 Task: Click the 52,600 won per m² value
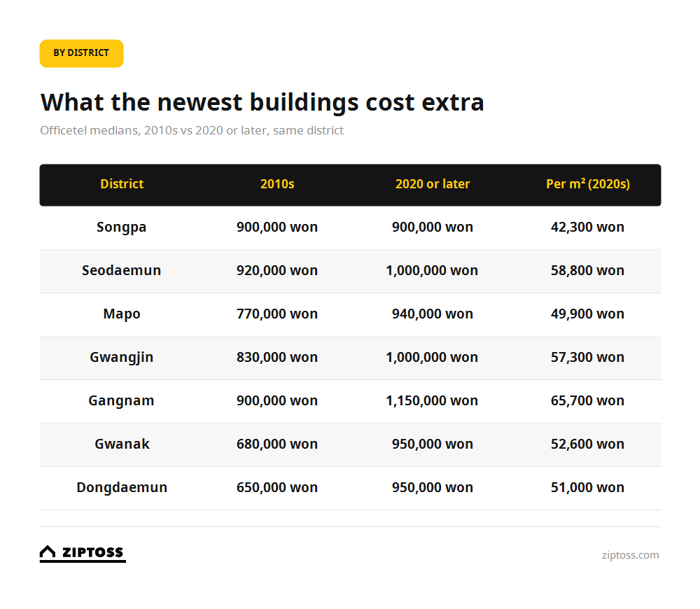coord(587,444)
